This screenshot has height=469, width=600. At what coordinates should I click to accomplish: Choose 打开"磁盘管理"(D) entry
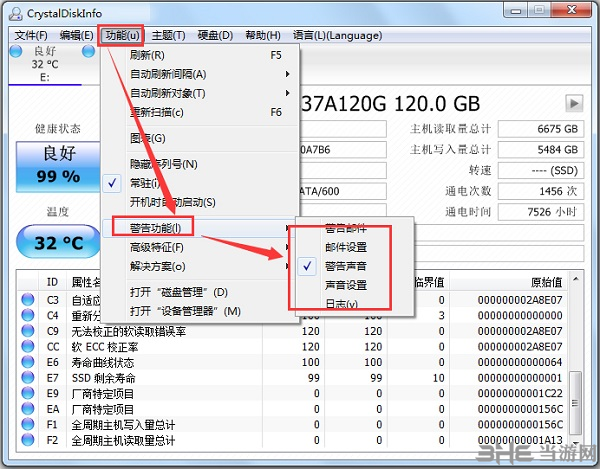pos(199,293)
